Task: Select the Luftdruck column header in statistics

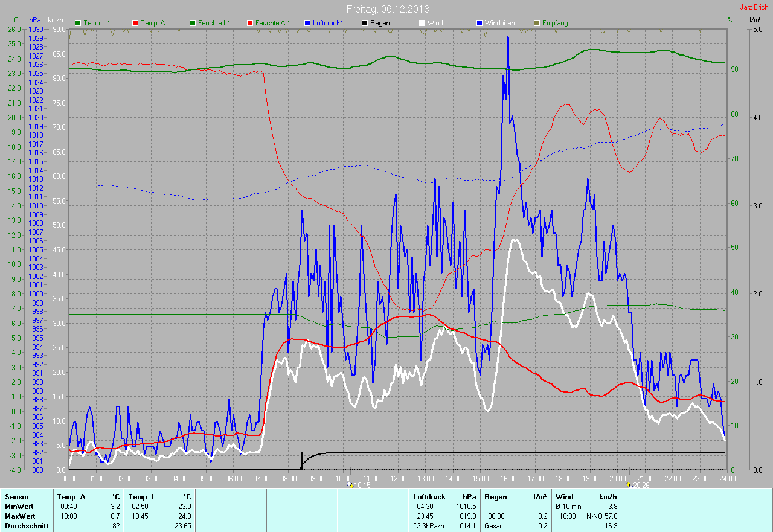Action: (x=426, y=497)
